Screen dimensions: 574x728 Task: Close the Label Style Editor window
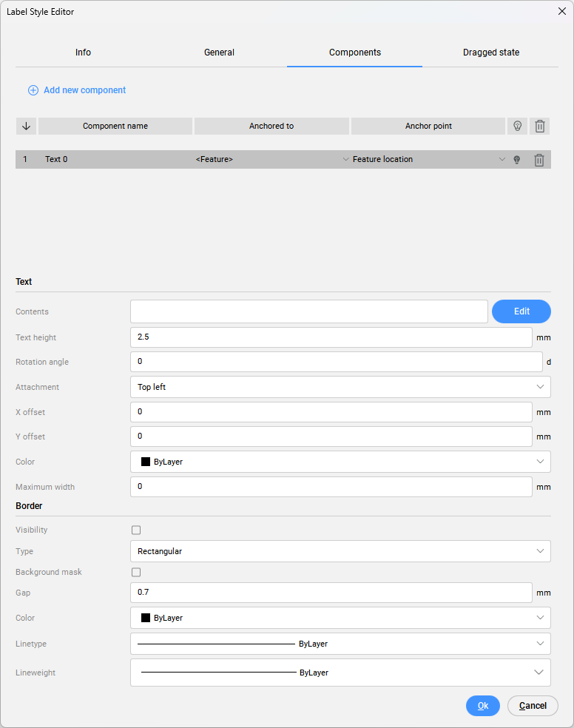coord(561,11)
